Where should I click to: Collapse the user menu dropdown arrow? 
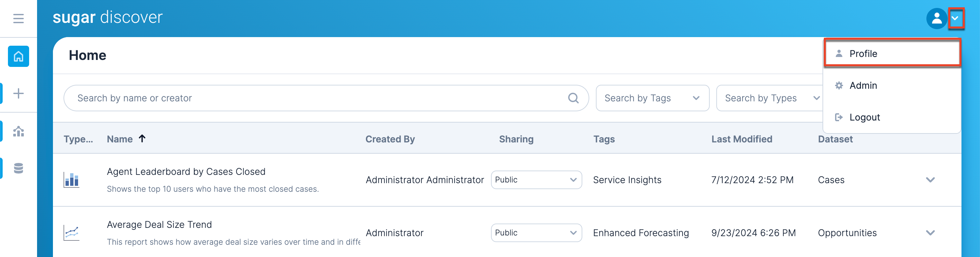point(955,18)
